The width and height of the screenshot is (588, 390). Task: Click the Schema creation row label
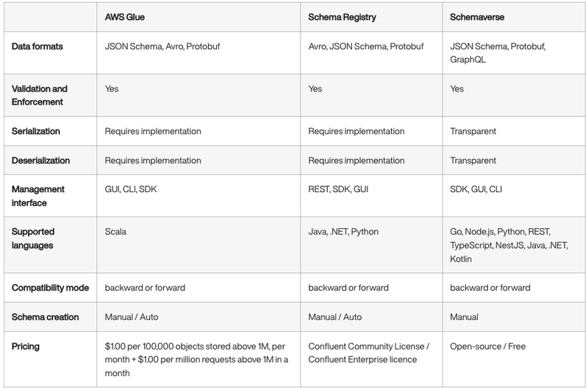(44, 317)
